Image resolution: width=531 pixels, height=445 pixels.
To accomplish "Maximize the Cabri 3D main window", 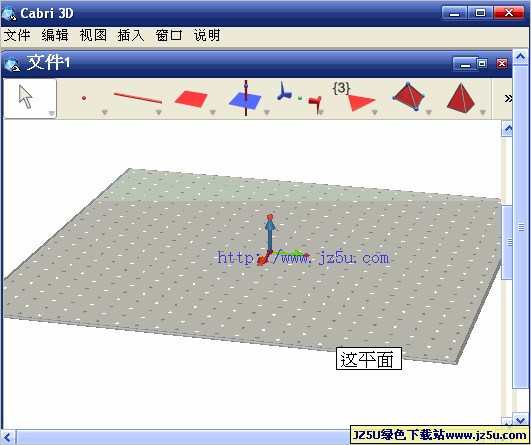I will (x=480, y=13).
